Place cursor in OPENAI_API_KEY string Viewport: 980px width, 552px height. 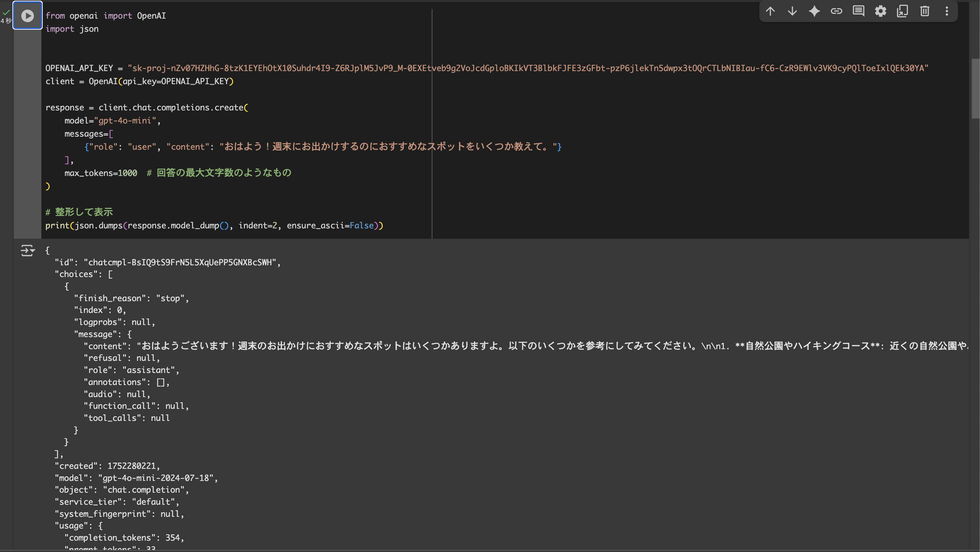click(x=527, y=68)
